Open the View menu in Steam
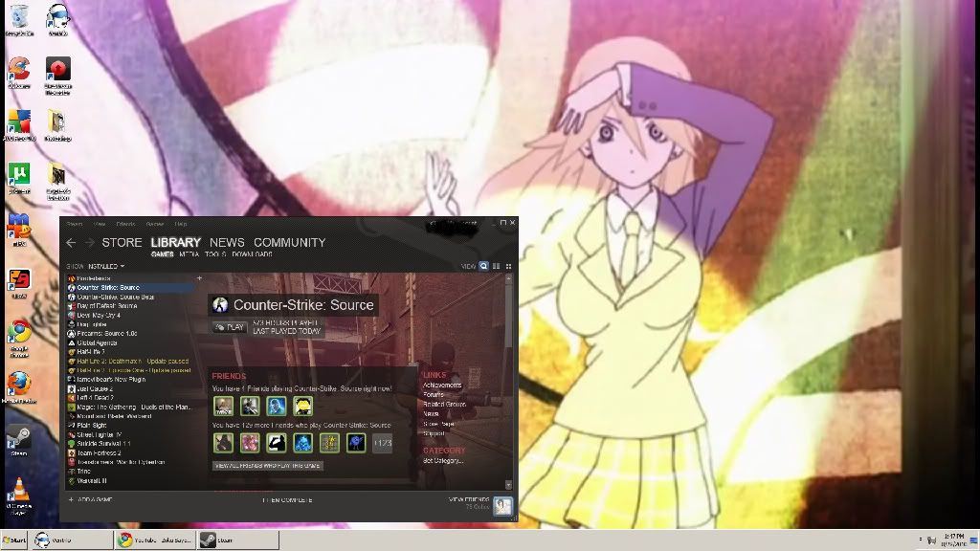This screenshot has height=551, width=980. pyautogui.click(x=100, y=224)
